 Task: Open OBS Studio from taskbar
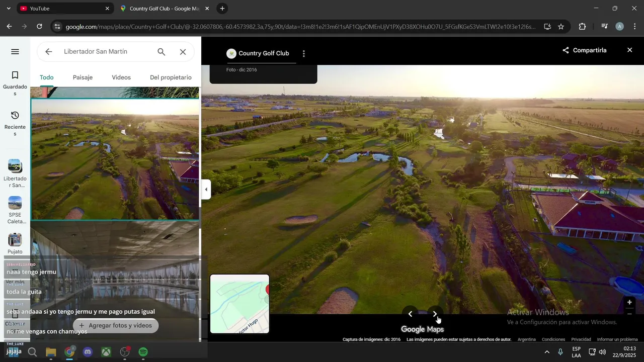[125, 352]
